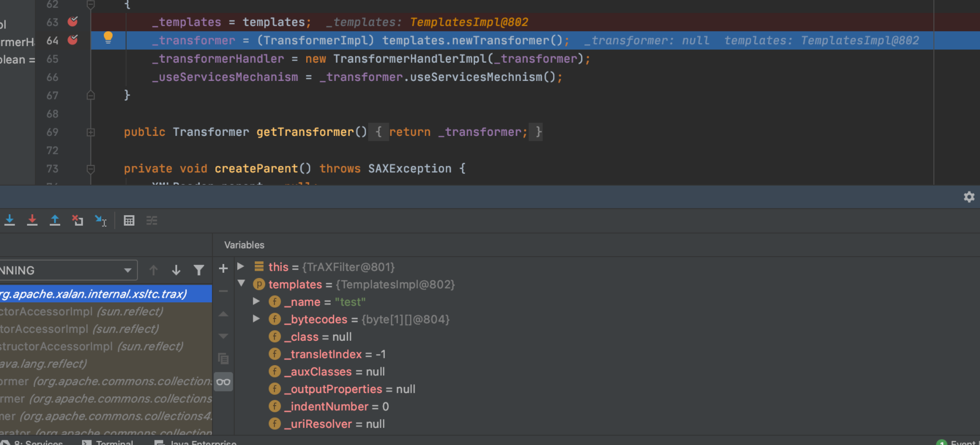
Task: Click the Trace Current Stream Chain icon
Action: click(152, 220)
